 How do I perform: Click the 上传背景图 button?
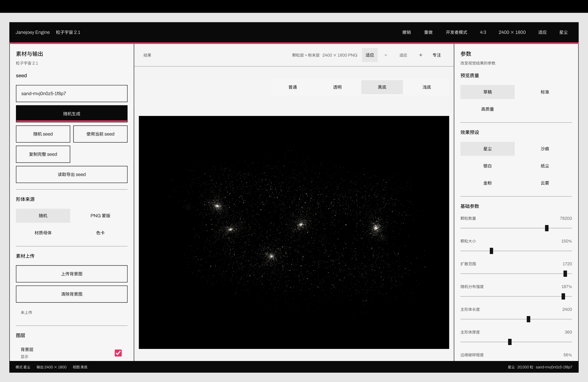coord(72,274)
